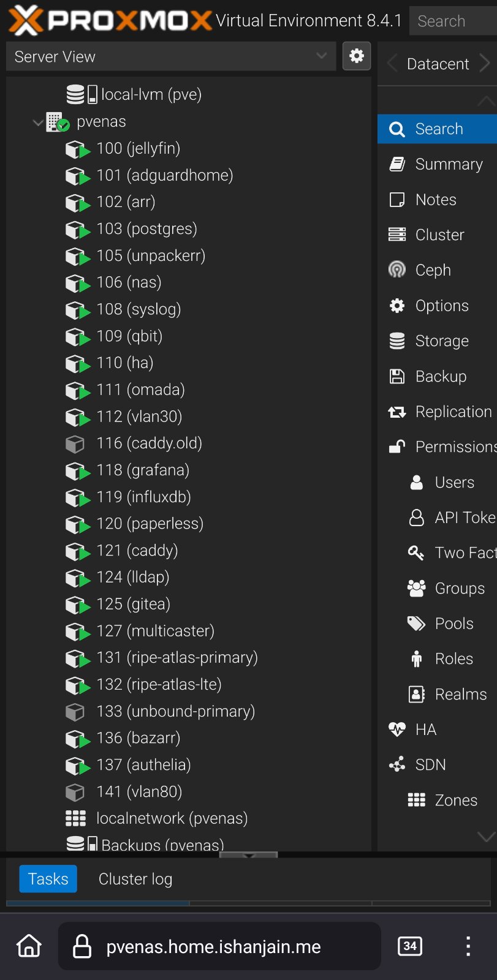Viewport: 497px width, 980px height.
Task: Open the gear settings button
Action: tap(356, 56)
